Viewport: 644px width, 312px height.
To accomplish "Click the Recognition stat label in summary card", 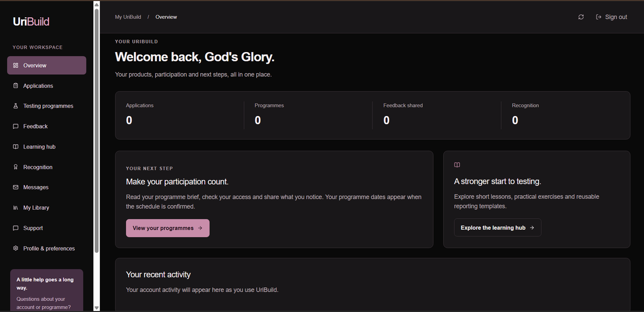I will (525, 105).
